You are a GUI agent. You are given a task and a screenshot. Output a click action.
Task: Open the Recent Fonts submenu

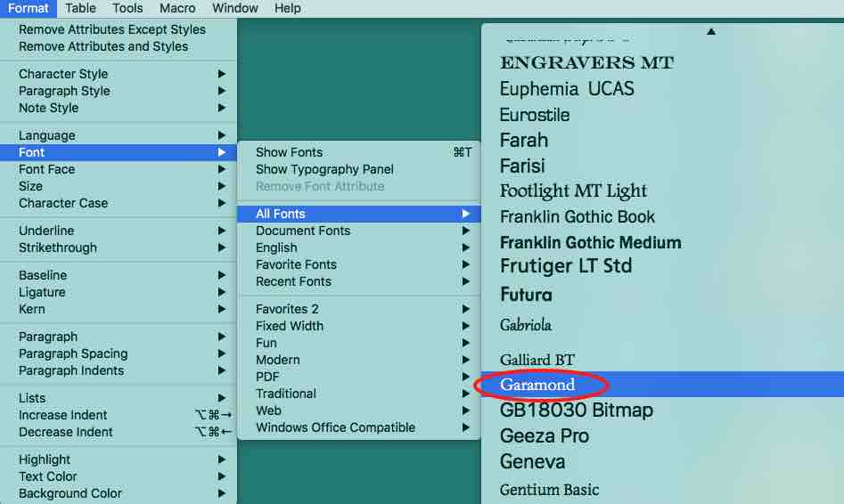pyautogui.click(x=293, y=281)
